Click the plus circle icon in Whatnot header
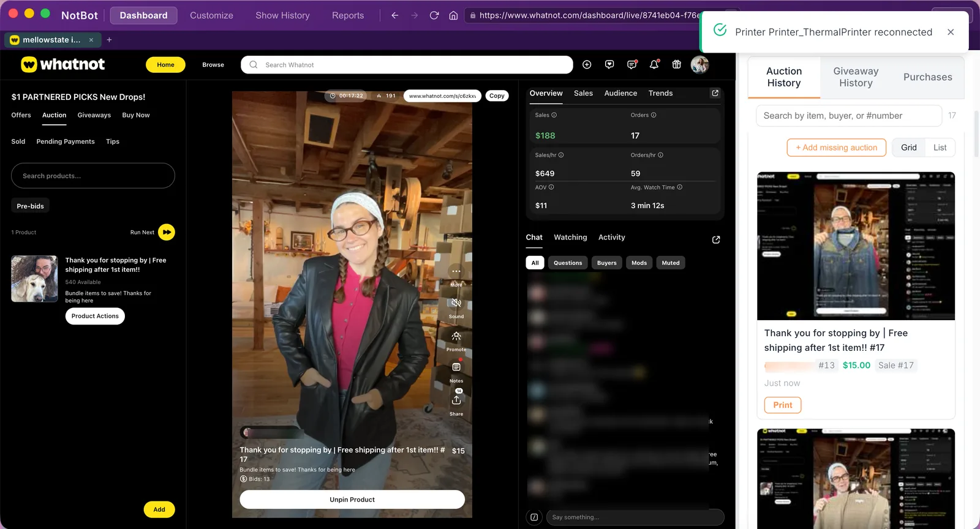Image resolution: width=980 pixels, height=529 pixels. tap(587, 64)
